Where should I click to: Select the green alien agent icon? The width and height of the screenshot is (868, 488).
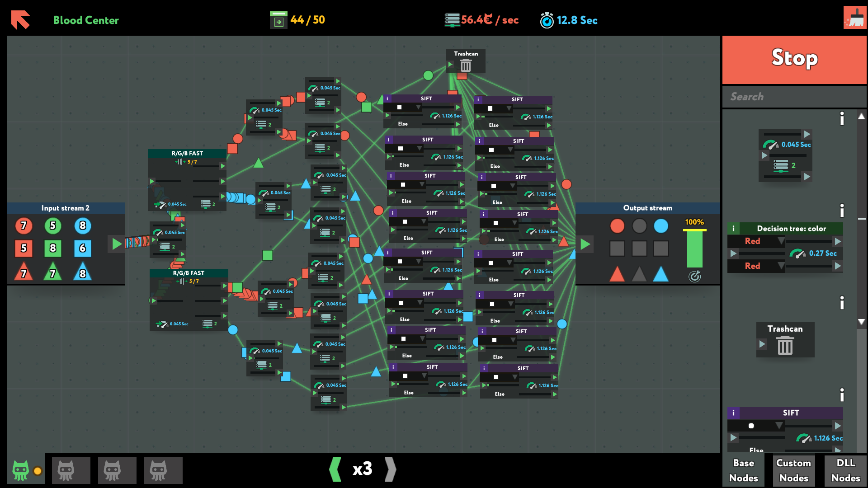pos(21,470)
